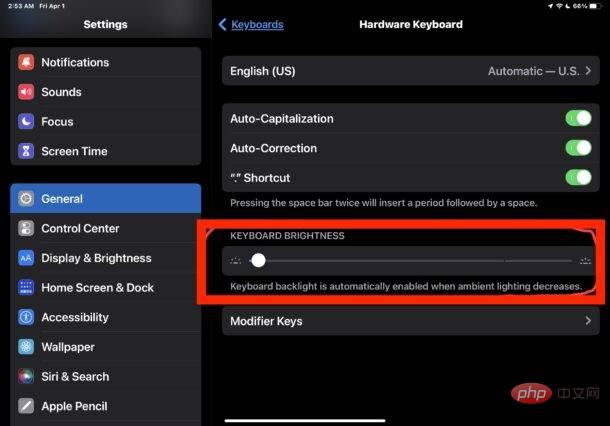Disable the Auto-Capitalization switch
This screenshot has height=426, width=610.
(578, 118)
